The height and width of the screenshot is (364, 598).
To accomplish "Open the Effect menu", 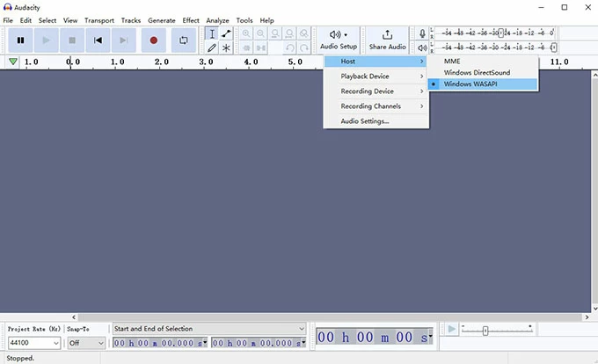I will (191, 20).
